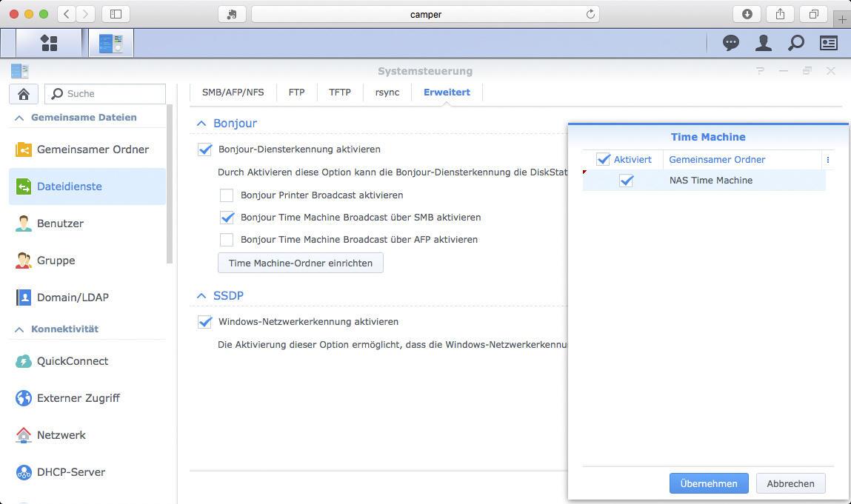Open DSM notifications chat bubble icon
851x504 pixels.
click(730, 42)
